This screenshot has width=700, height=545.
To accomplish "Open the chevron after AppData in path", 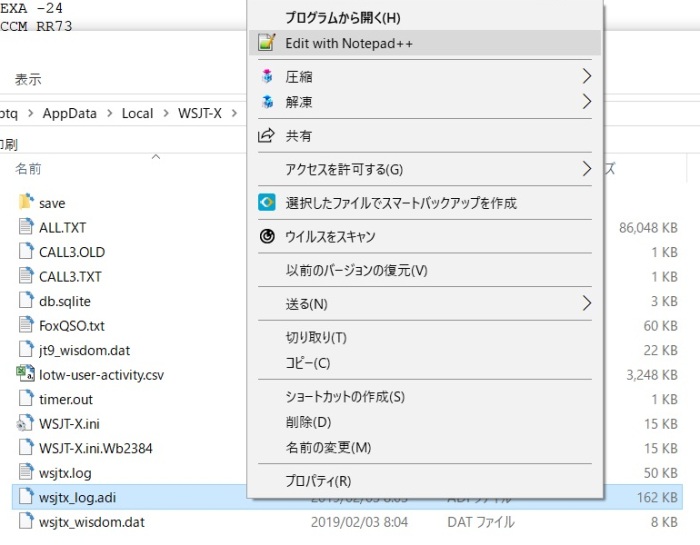I will [x=109, y=113].
